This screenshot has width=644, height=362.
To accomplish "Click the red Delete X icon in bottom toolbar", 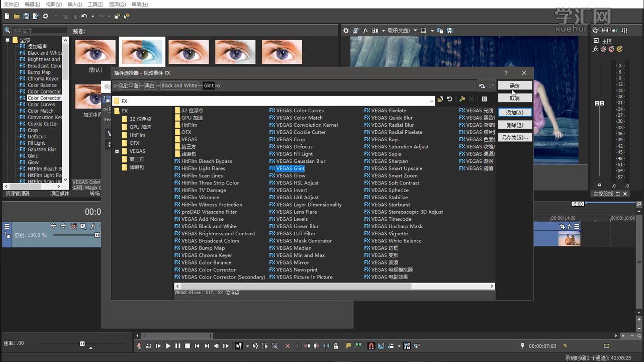I will (288, 346).
